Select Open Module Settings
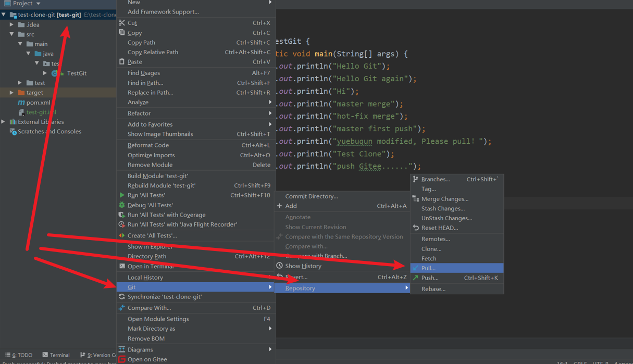Screen dimensions: 633x364 [196, 319]
